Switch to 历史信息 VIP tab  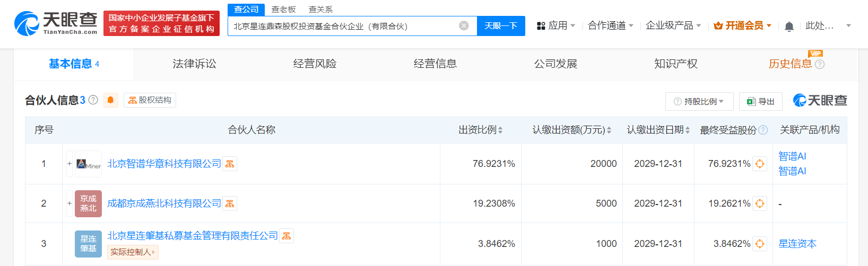(x=790, y=64)
